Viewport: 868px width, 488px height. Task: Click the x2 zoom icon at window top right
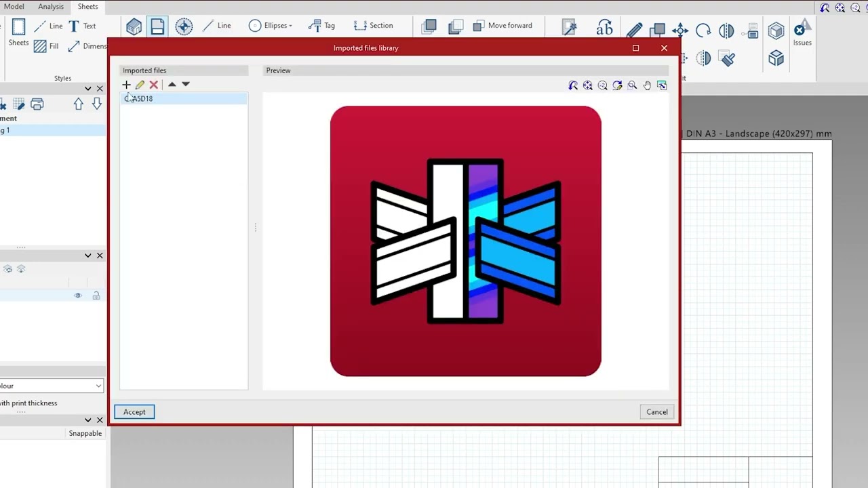click(855, 8)
